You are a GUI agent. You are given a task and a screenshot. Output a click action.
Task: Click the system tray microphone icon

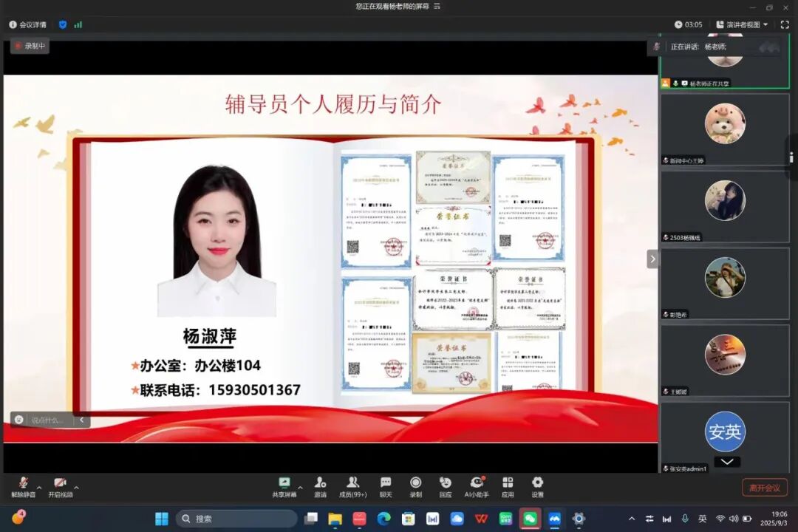pyautogui.click(x=685, y=519)
